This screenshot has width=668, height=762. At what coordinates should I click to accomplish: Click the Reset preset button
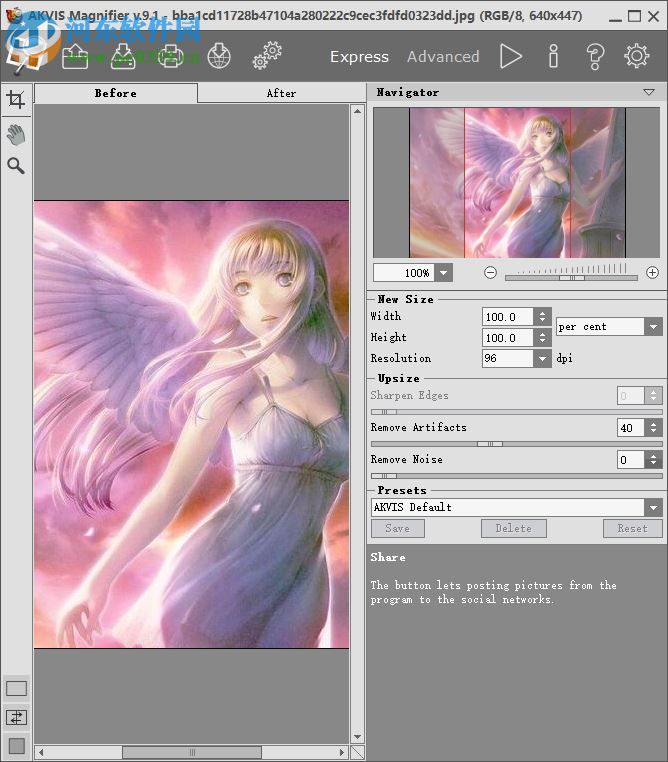[633, 528]
